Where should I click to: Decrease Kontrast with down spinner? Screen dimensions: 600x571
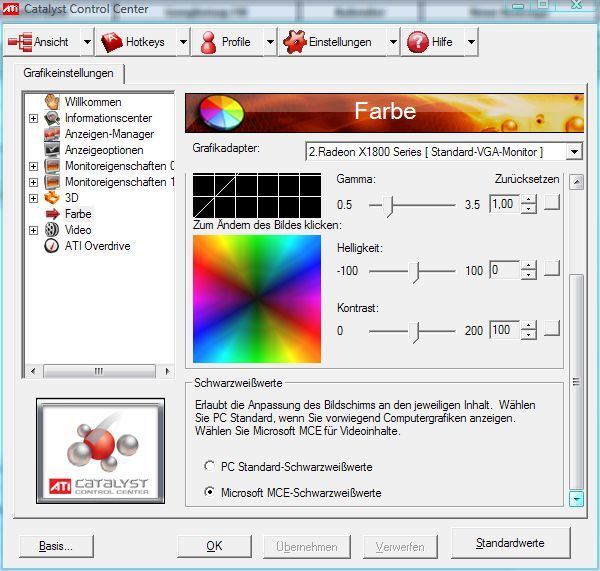(x=528, y=335)
